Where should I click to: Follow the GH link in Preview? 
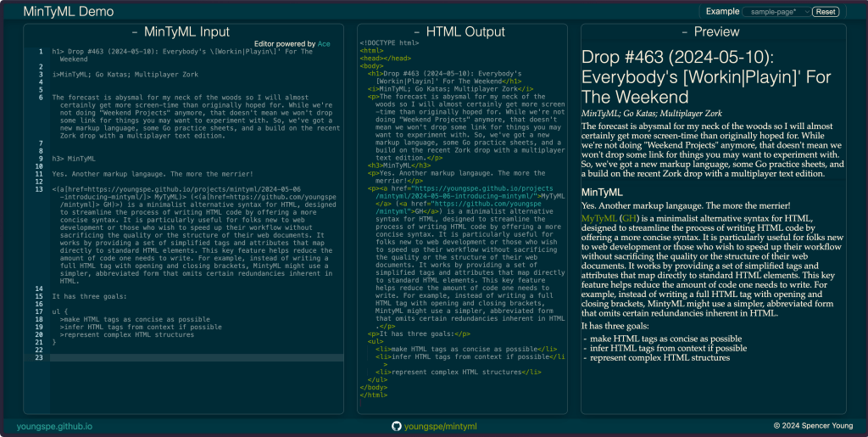tap(629, 217)
